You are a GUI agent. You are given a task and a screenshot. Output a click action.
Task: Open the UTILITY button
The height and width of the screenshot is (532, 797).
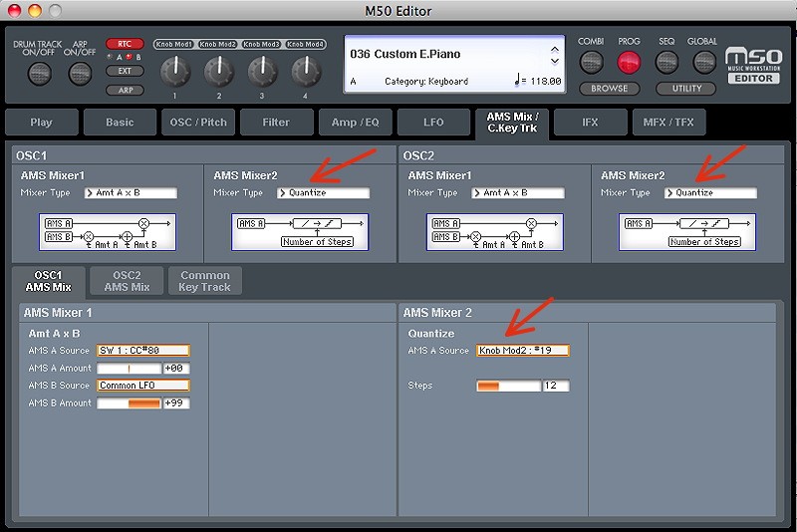686,89
